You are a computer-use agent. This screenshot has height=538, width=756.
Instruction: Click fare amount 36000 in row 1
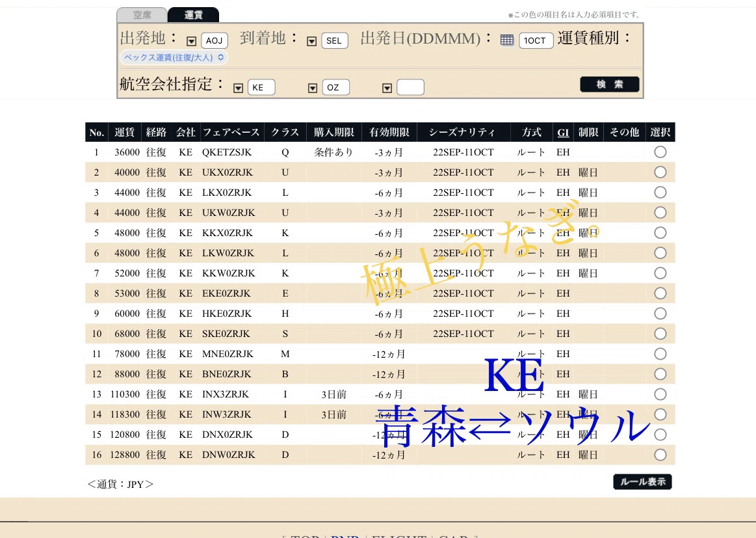pos(127,152)
